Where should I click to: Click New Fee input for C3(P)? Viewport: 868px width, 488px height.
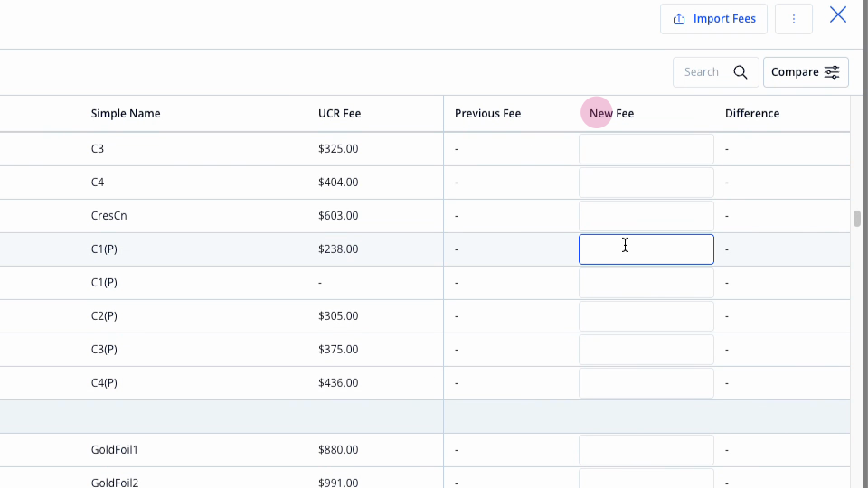pyautogui.click(x=646, y=350)
